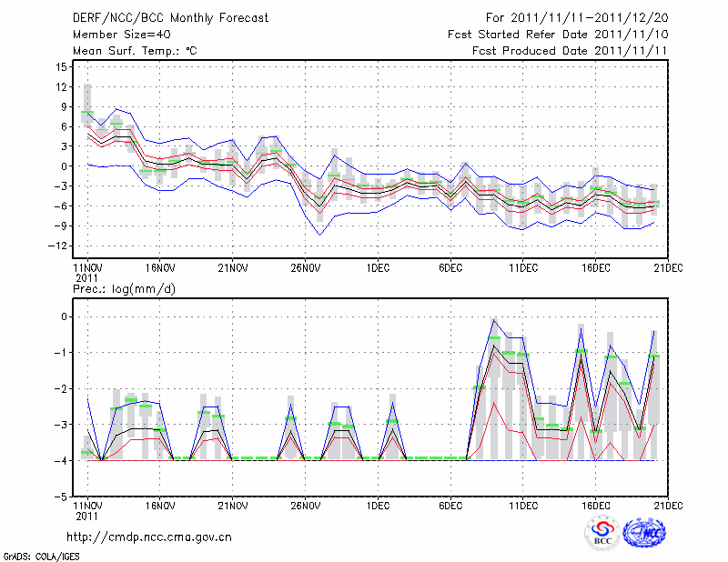Click 16NOV on the precipitation chart axis

point(159,505)
